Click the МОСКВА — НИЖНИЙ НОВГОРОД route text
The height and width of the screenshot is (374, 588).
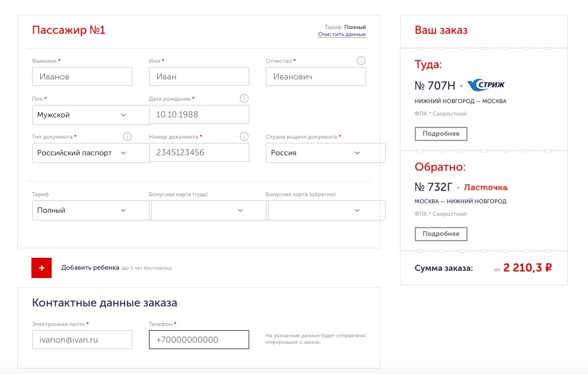click(x=460, y=202)
